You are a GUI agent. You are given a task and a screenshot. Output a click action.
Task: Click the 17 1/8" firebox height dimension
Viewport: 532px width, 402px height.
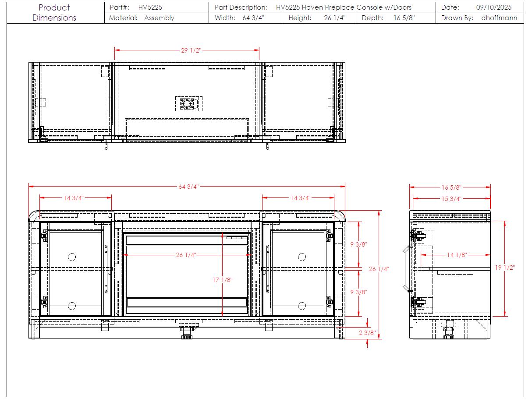pyautogui.click(x=222, y=279)
